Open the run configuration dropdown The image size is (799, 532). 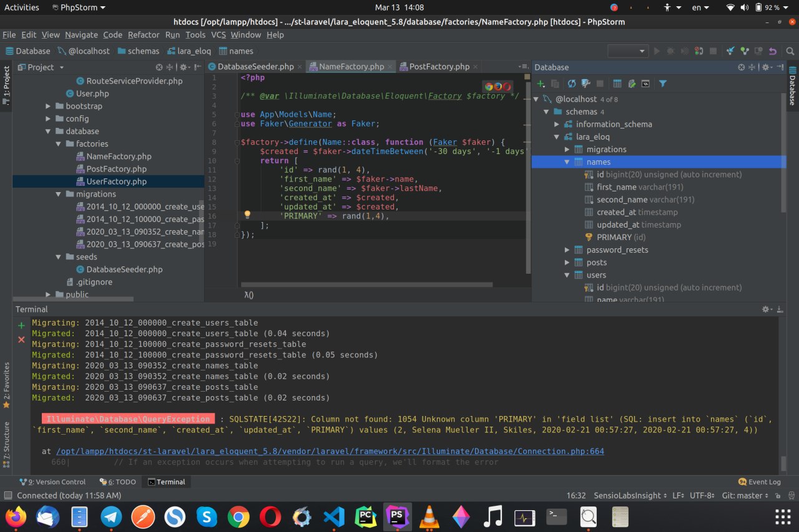pyautogui.click(x=628, y=51)
